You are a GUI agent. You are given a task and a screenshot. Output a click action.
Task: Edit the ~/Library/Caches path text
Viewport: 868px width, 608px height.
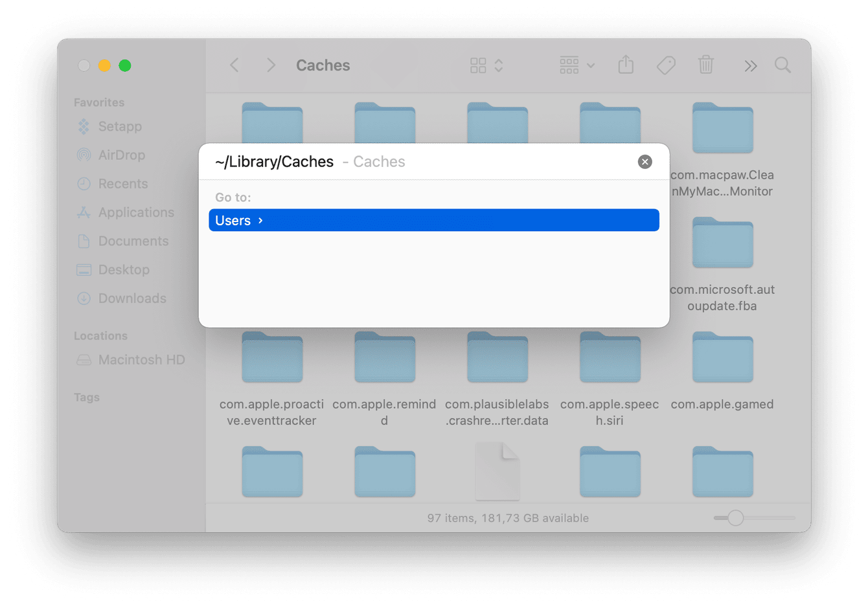click(274, 161)
